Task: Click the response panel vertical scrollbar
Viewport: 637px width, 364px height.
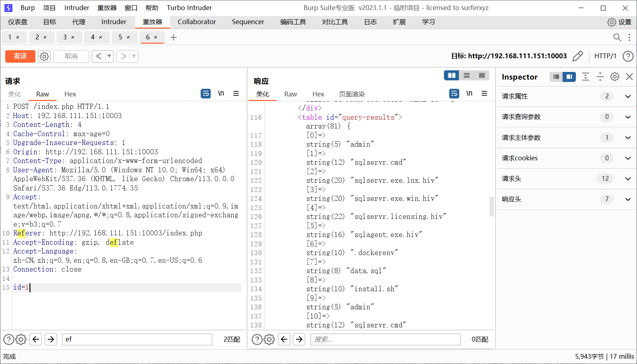Action: 491,207
